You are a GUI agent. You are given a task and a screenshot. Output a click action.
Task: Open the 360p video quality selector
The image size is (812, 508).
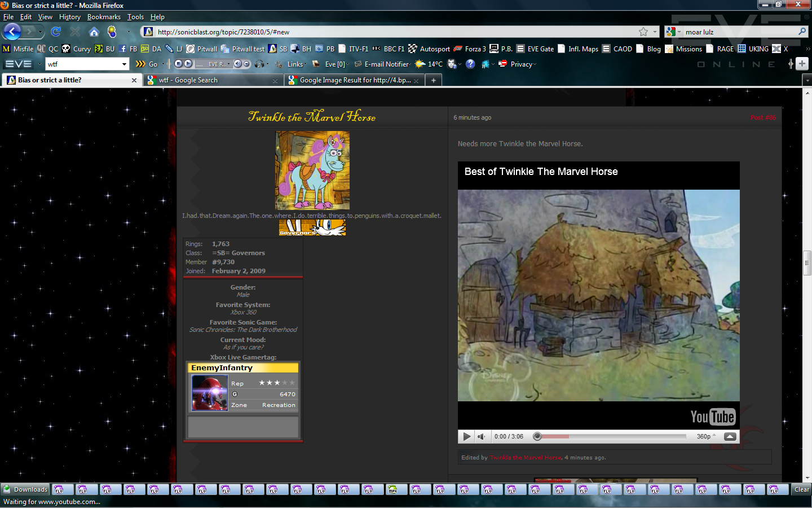(x=705, y=436)
